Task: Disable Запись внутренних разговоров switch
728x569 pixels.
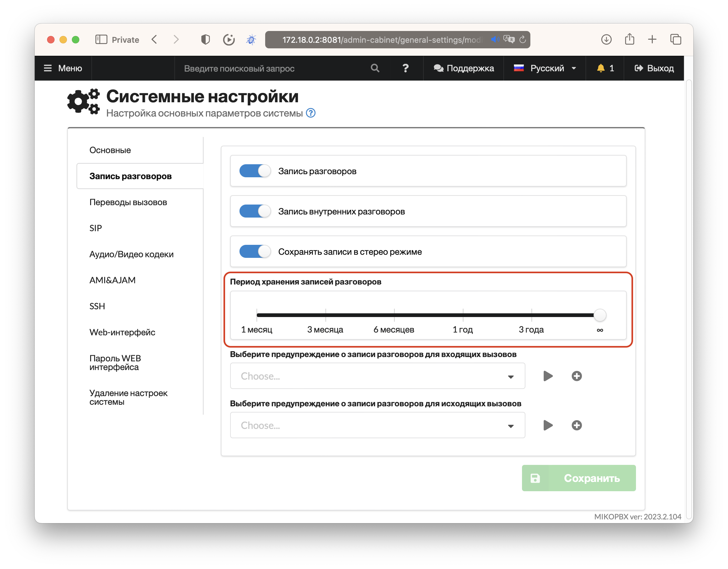Action: pos(255,211)
